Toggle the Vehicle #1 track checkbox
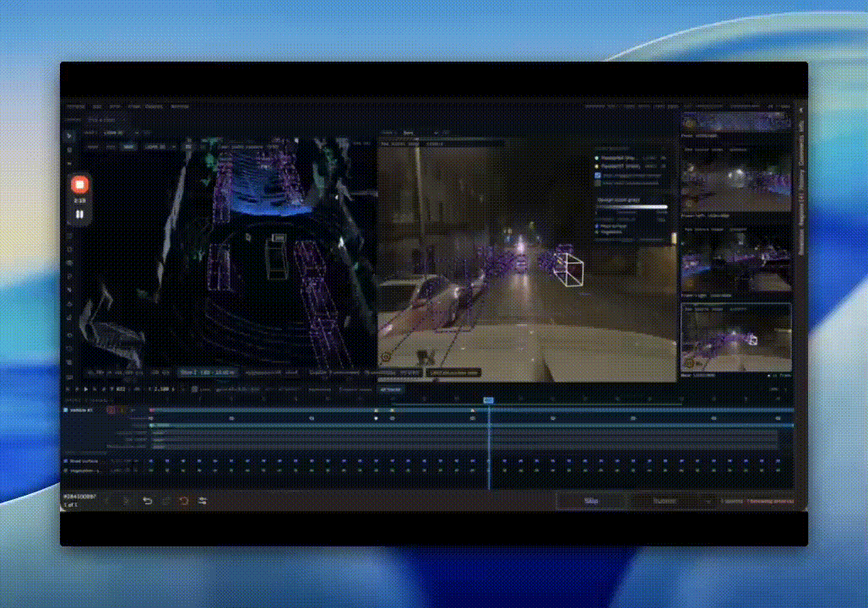 click(x=66, y=410)
